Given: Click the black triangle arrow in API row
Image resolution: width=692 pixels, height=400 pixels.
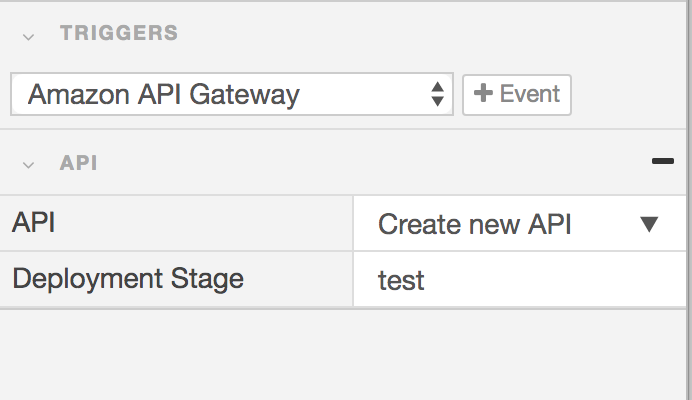Looking at the screenshot, I should (x=649, y=224).
